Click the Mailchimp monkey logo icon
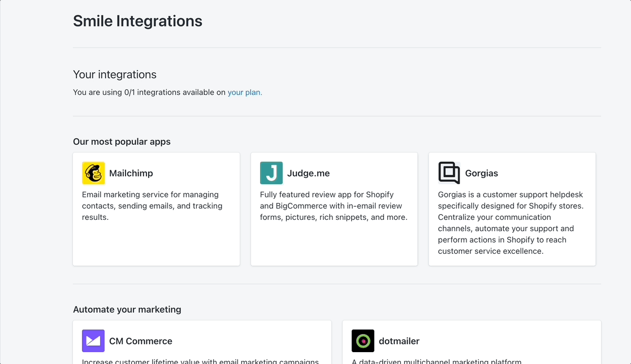Screen dimensions: 631x364 pyautogui.click(x=93, y=173)
